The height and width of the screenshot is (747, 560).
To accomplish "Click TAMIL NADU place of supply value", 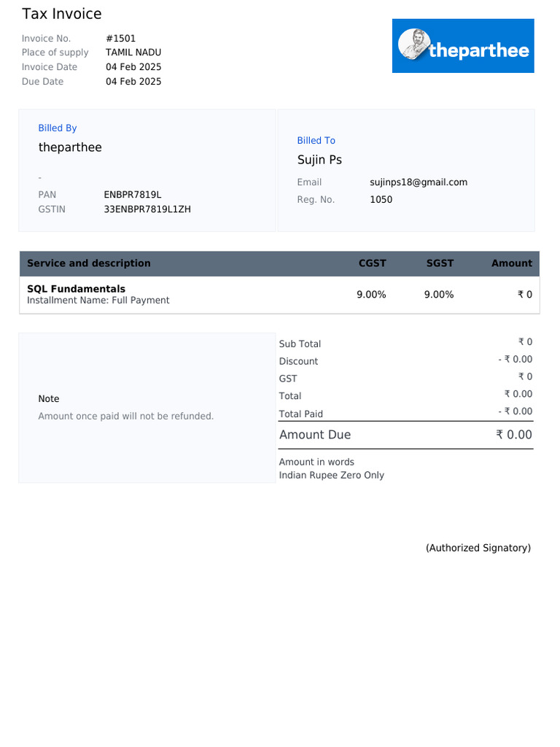I will tap(133, 53).
